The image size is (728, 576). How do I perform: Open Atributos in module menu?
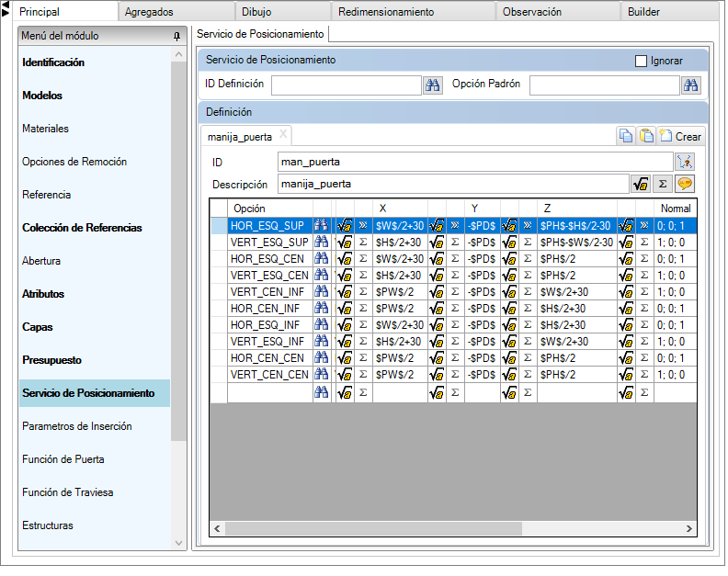[43, 294]
